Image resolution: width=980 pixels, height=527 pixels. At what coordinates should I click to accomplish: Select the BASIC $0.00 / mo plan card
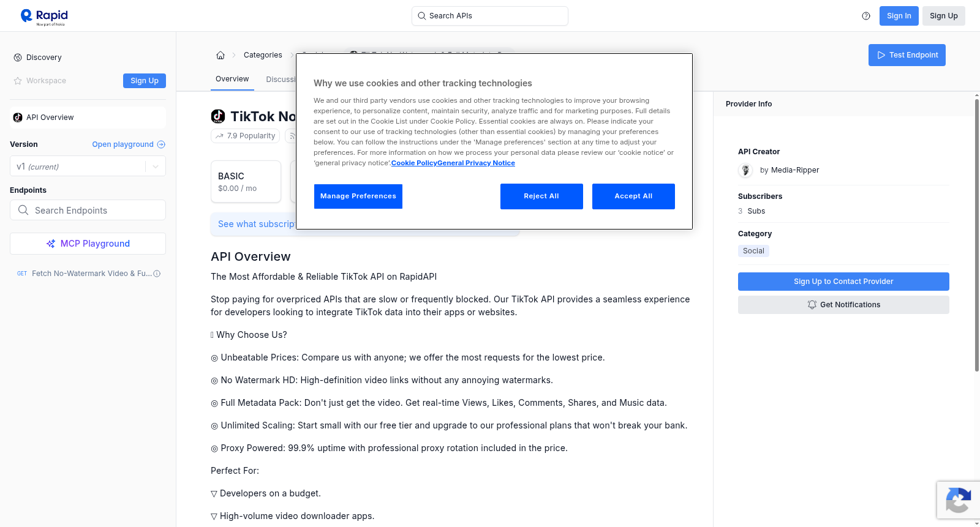[246, 182]
